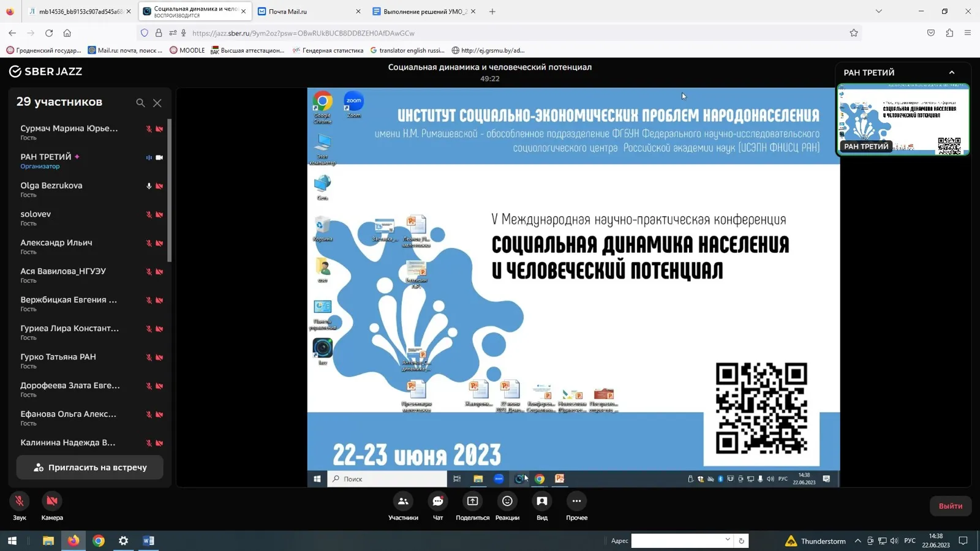Viewport: 980px width, 551px height.
Task: Click the participants list scrollbar
Action: (169, 190)
